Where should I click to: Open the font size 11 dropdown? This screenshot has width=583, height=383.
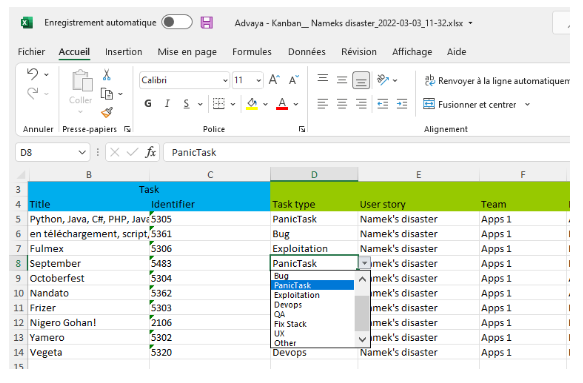click(x=258, y=80)
